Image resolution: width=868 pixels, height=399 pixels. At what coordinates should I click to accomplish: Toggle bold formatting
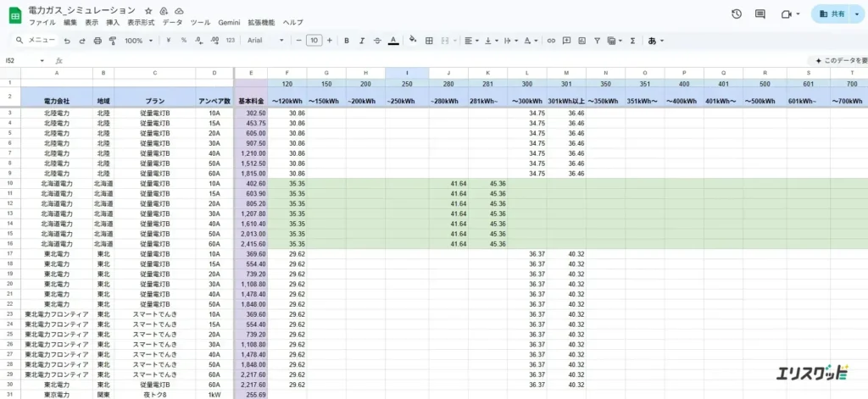(347, 41)
